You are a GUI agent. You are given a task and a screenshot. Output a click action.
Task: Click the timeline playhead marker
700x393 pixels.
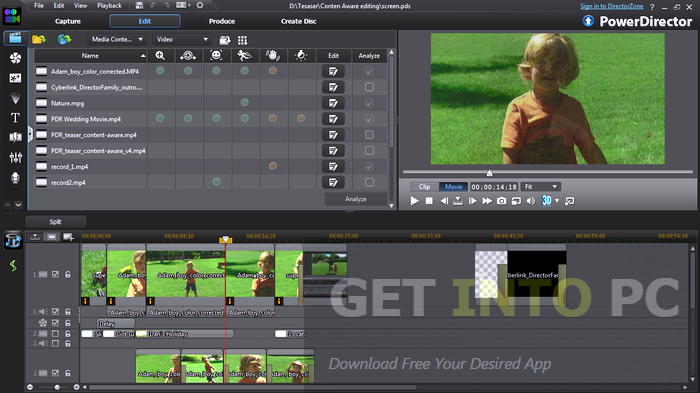pyautogui.click(x=225, y=240)
